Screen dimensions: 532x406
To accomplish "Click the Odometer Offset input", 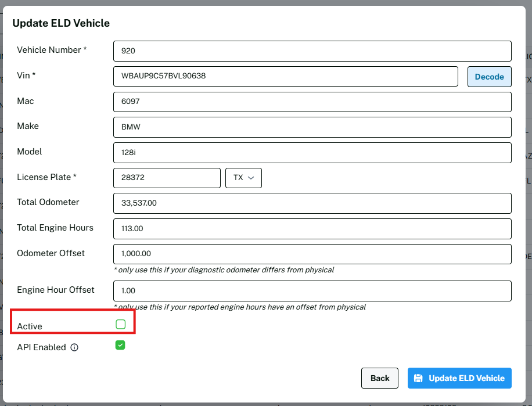I will click(312, 254).
